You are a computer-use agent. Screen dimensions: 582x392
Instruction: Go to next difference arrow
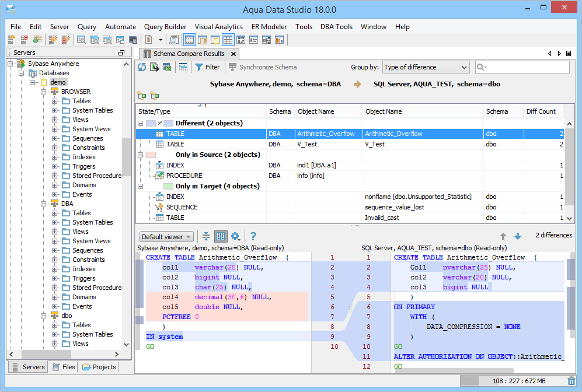point(518,236)
